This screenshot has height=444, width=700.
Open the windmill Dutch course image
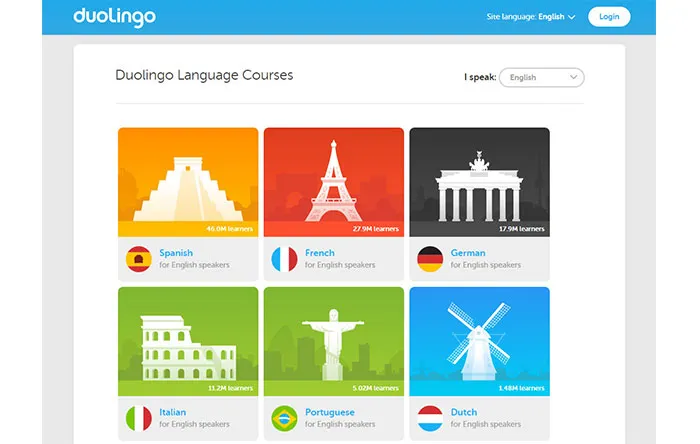pos(479,341)
